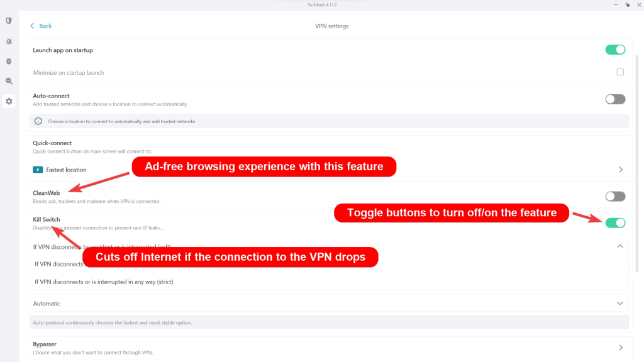Viewport: 644px width, 362px height.
Task: Click the "Bypasser" heading
Action: 45,344
